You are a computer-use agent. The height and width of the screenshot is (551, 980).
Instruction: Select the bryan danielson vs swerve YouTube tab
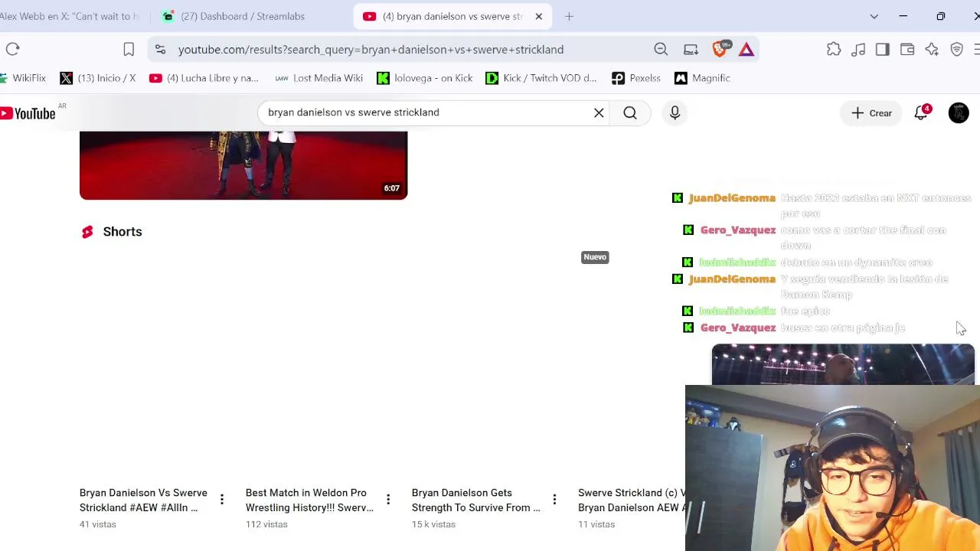pos(452,16)
